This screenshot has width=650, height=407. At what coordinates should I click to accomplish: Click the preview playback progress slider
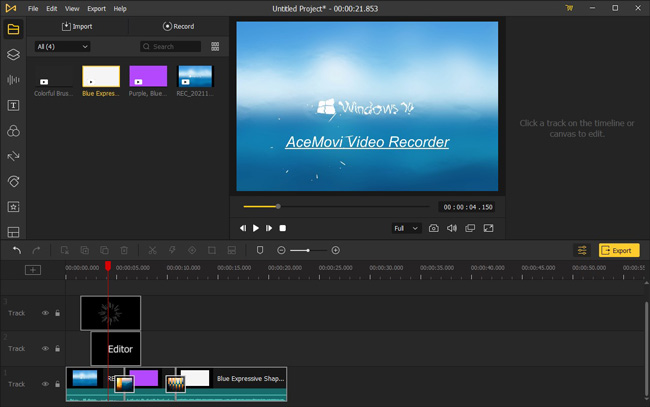pyautogui.click(x=336, y=206)
